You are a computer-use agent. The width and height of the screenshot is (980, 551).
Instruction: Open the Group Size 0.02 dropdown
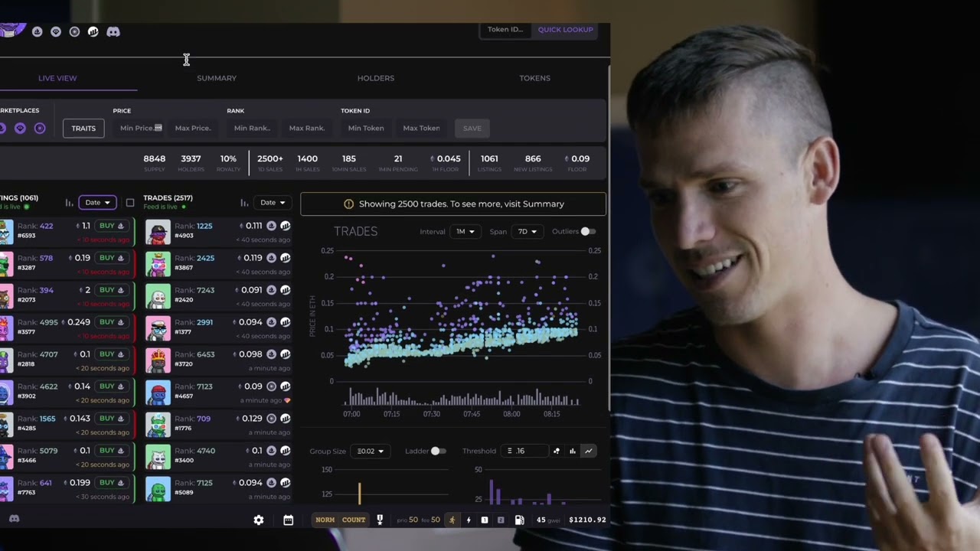[x=371, y=451]
